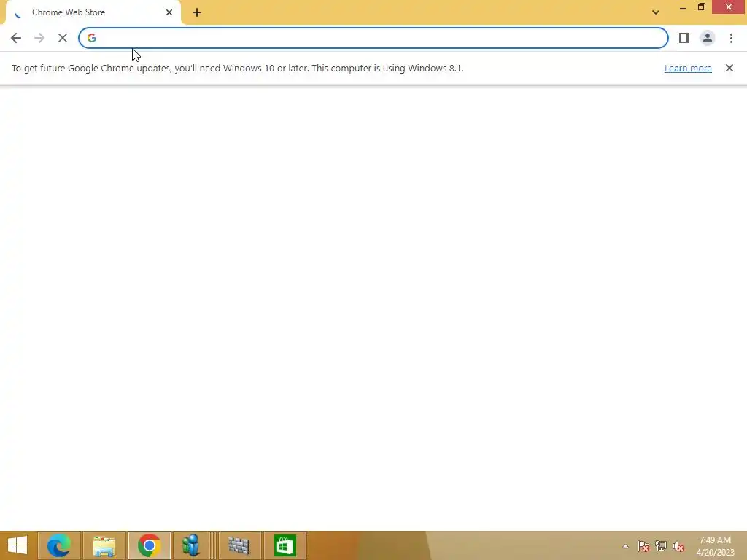Open the profile avatar menu
This screenshot has width=747, height=560.
708,38
